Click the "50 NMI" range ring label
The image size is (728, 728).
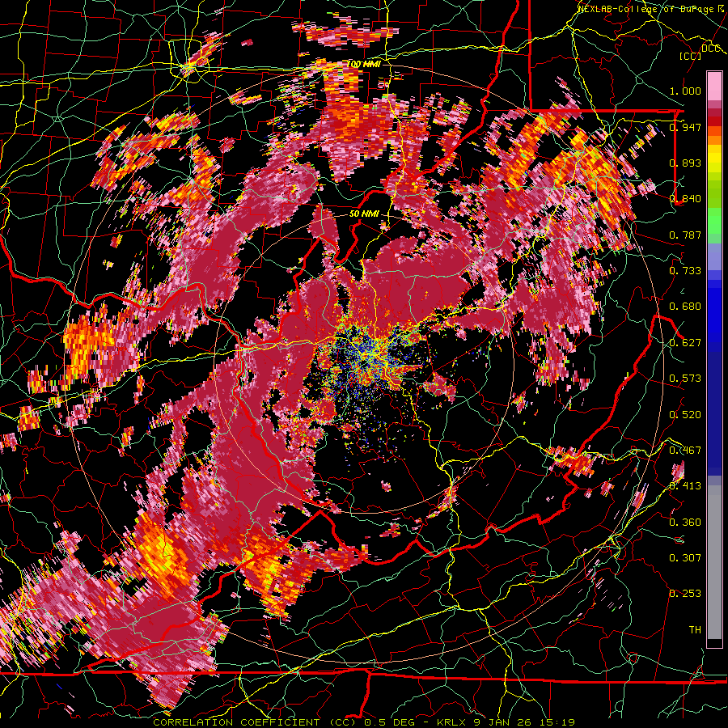[x=364, y=214]
